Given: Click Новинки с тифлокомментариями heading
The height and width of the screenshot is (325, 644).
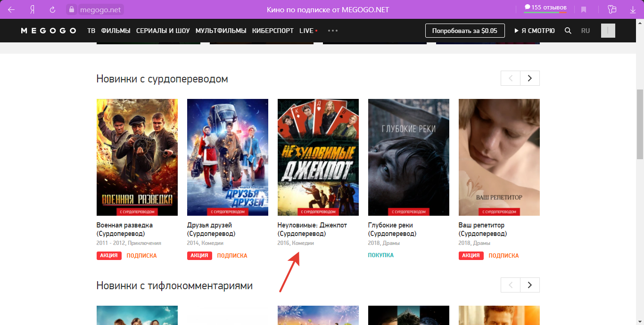Looking at the screenshot, I should pyautogui.click(x=174, y=285).
